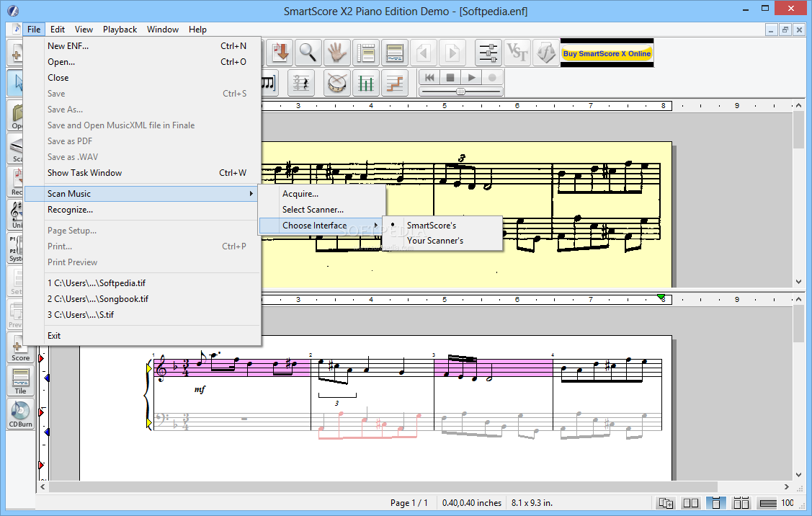Screen dimensions: 812x516
Task: Click the multi-page add view icon in status bar
Action: pos(666,502)
